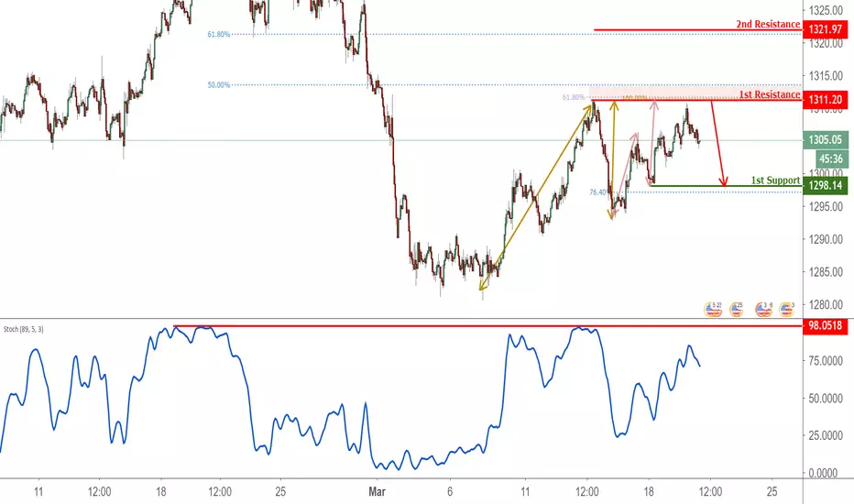Open the Stoch (89, 5, 3) indicator legend

pos(24,329)
